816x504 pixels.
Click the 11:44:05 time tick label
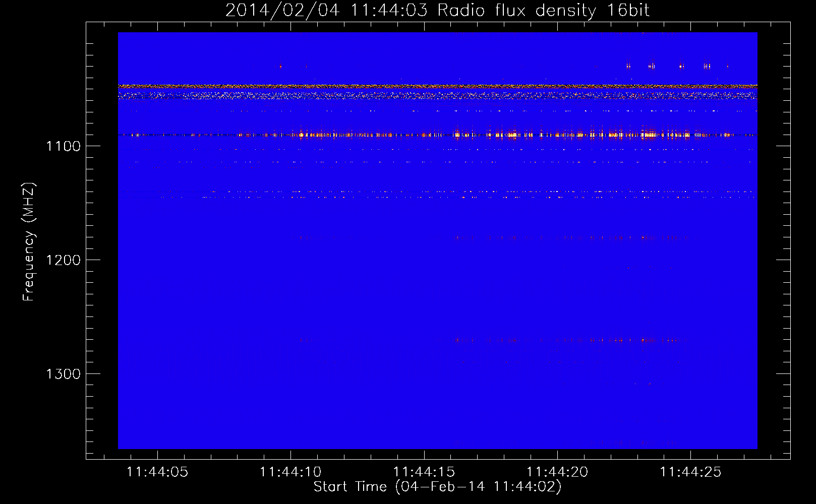(x=157, y=472)
